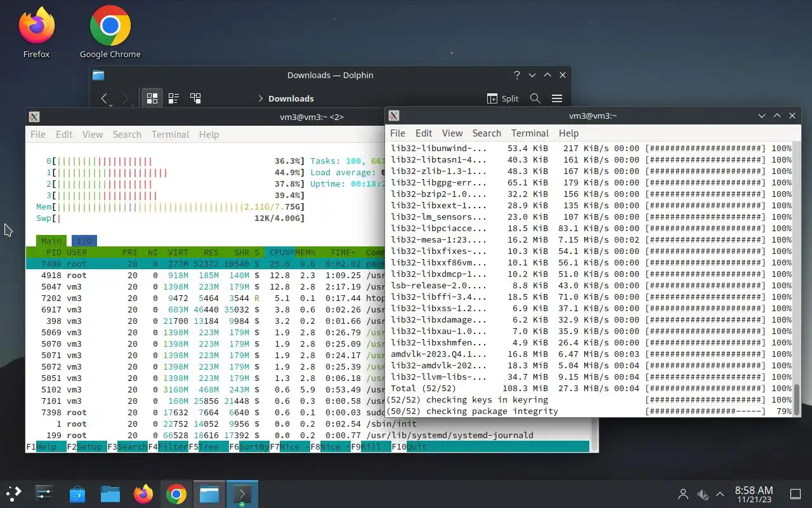This screenshot has width=812, height=508.
Task: Select htop I/O tab
Action: click(x=84, y=241)
